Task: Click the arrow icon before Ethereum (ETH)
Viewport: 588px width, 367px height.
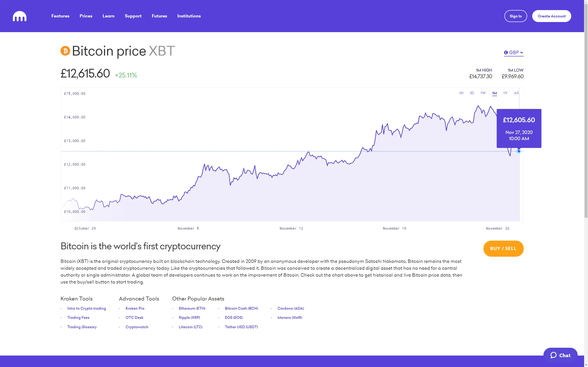Action: click(173, 308)
